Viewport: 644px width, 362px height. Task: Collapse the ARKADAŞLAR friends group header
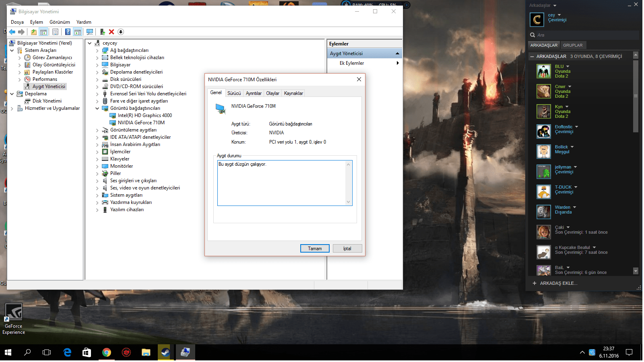[x=533, y=56]
